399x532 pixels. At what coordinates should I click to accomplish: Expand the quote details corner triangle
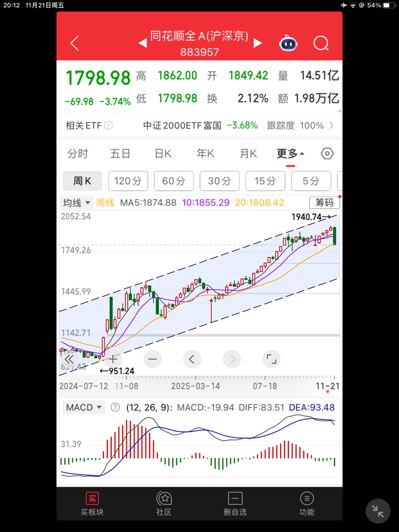pos(339,110)
